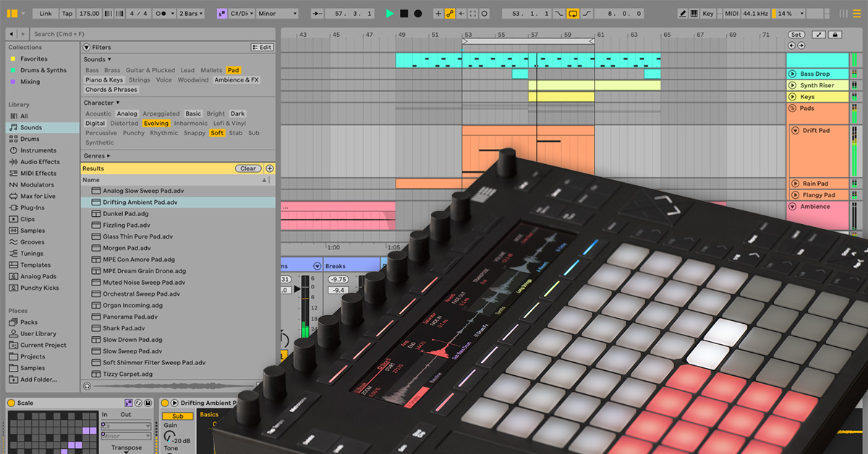Select the Pad sound filter tag
Viewport: 868px width, 454px height.
(x=233, y=70)
